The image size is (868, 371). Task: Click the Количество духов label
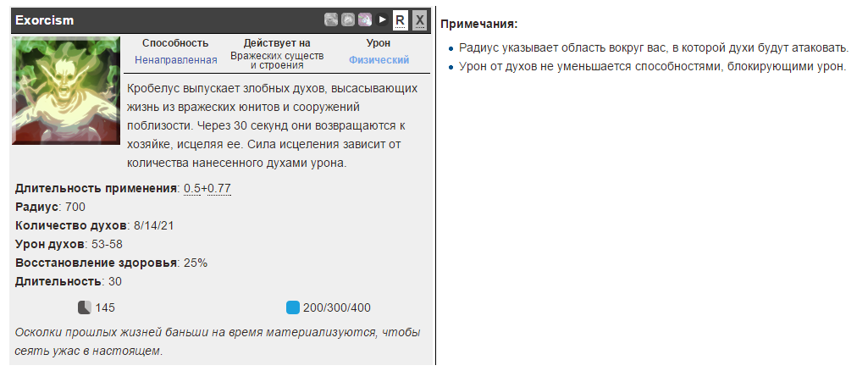coord(71,225)
